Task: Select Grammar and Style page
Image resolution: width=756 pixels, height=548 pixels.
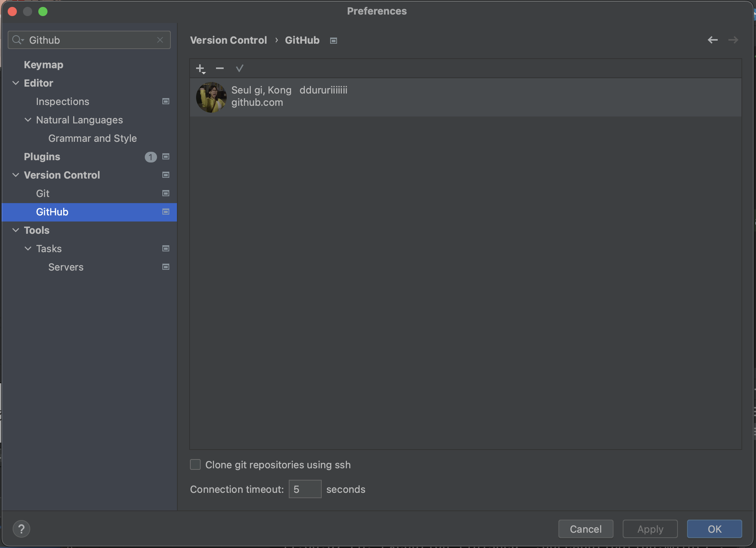Action: pyautogui.click(x=92, y=138)
